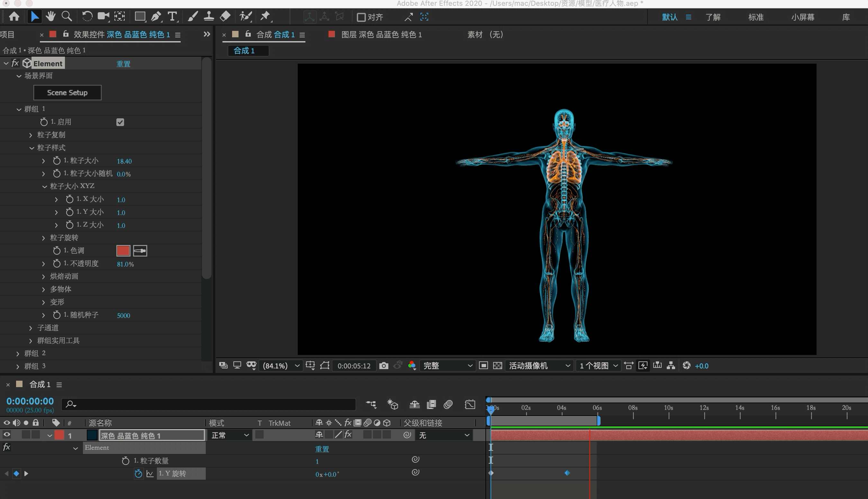The height and width of the screenshot is (499, 868).
Task: Click the Scene Setup button
Action: tap(67, 93)
